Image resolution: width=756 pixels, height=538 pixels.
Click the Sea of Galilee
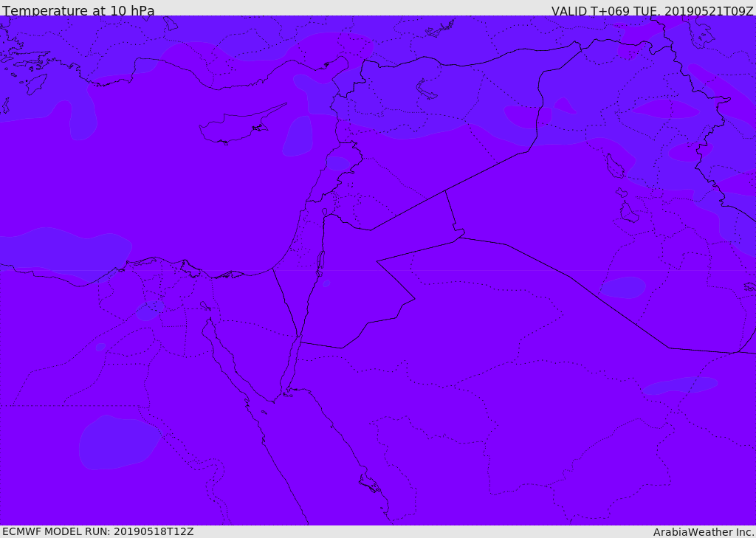[x=325, y=212]
